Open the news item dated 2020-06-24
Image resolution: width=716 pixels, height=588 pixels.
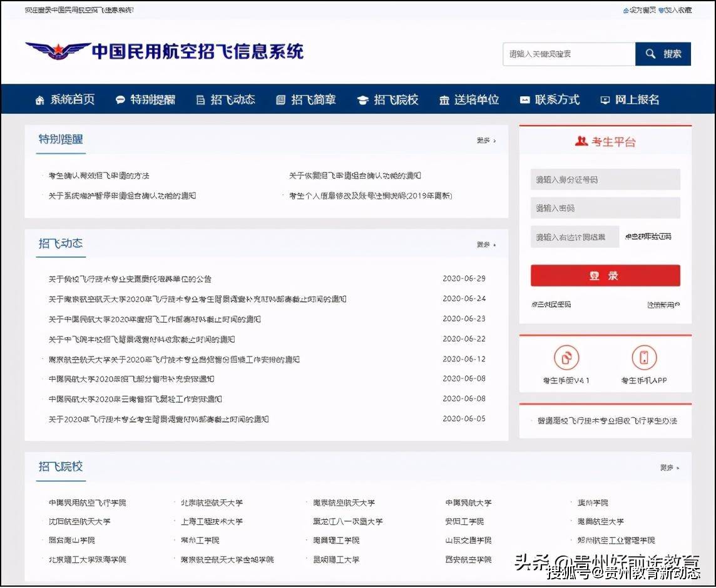pyautogui.click(x=197, y=299)
